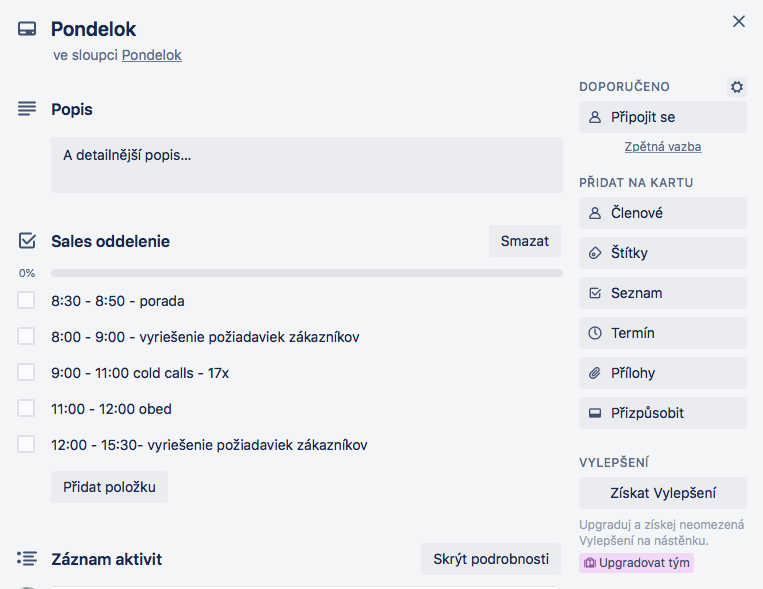This screenshot has height=589, width=763.
Task: Click the 0% progress label
Action: click(x=27, y=273)
